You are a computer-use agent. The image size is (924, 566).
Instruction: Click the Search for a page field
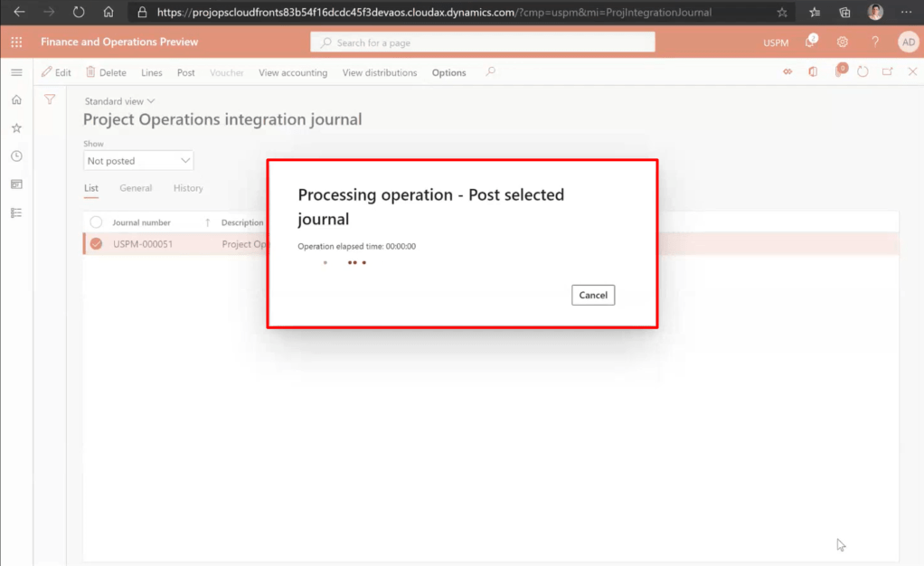click(483, 42)
